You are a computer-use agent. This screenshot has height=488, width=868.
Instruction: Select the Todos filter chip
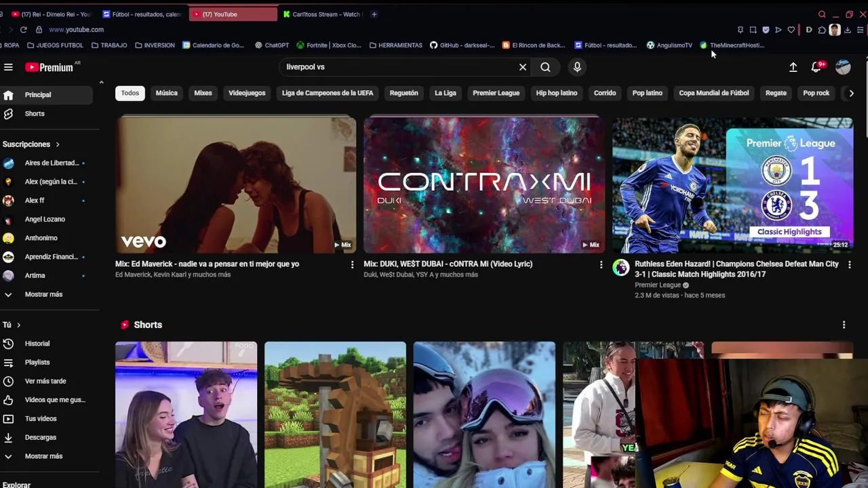[130, 93]
